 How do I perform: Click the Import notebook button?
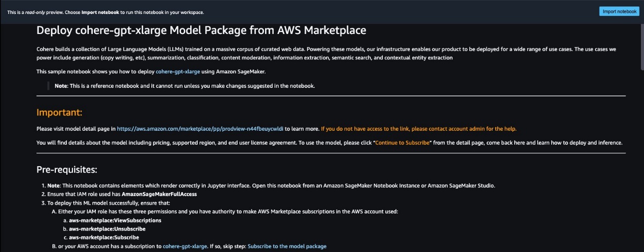(x=619, y=11)
